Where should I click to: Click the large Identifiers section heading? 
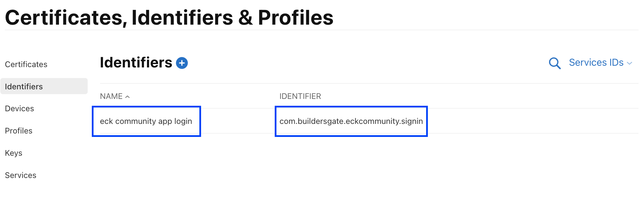tap(136, 63)
